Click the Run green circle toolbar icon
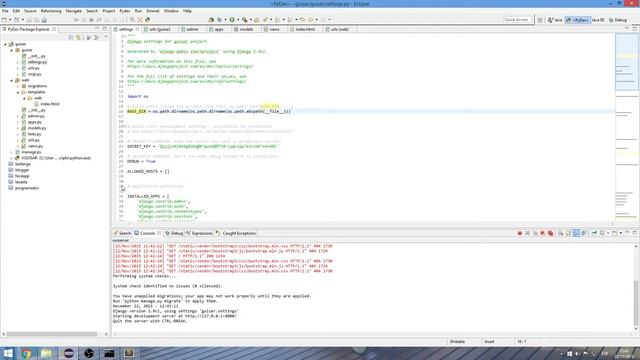 [232, 20]
